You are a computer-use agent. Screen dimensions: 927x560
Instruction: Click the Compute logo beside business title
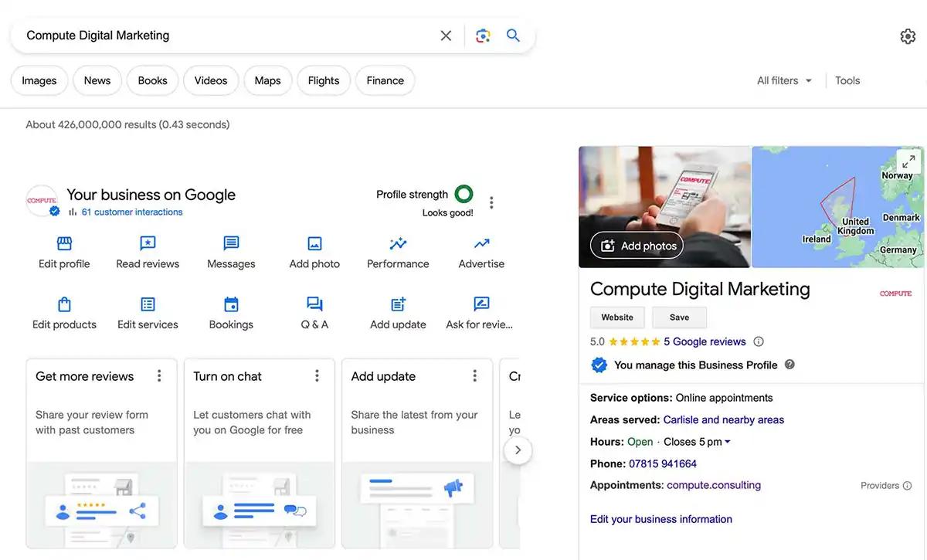(895, 294)
